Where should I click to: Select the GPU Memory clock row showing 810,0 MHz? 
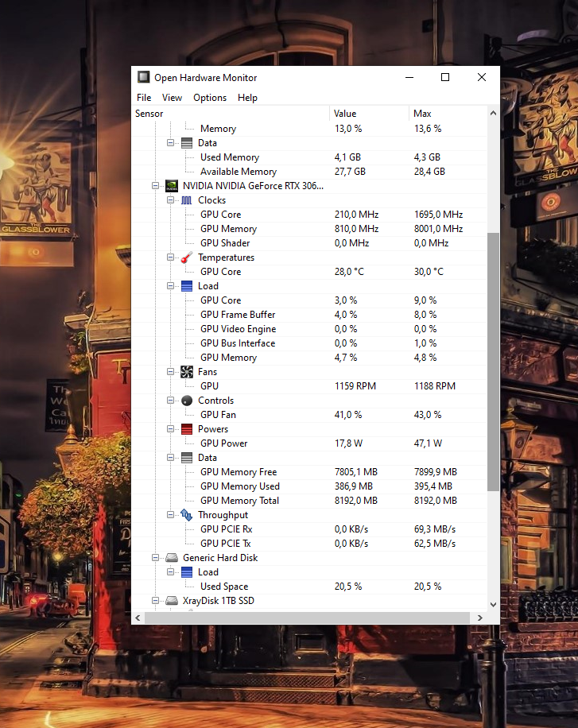309,229
